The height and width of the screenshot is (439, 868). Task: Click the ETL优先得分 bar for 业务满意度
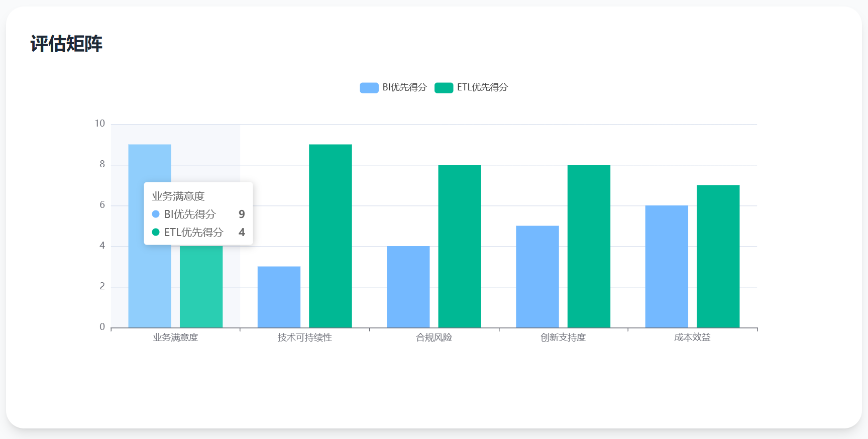tap(201, 287)
